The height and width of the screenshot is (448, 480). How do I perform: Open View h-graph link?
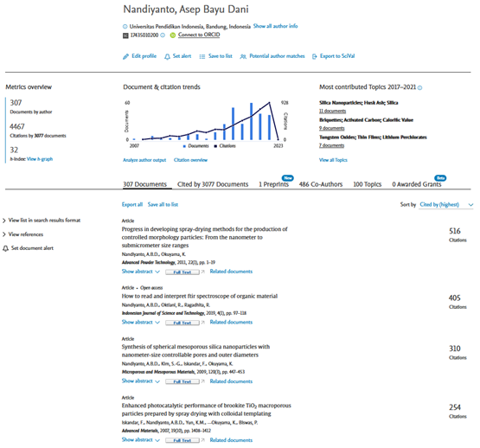coord(40,159)
